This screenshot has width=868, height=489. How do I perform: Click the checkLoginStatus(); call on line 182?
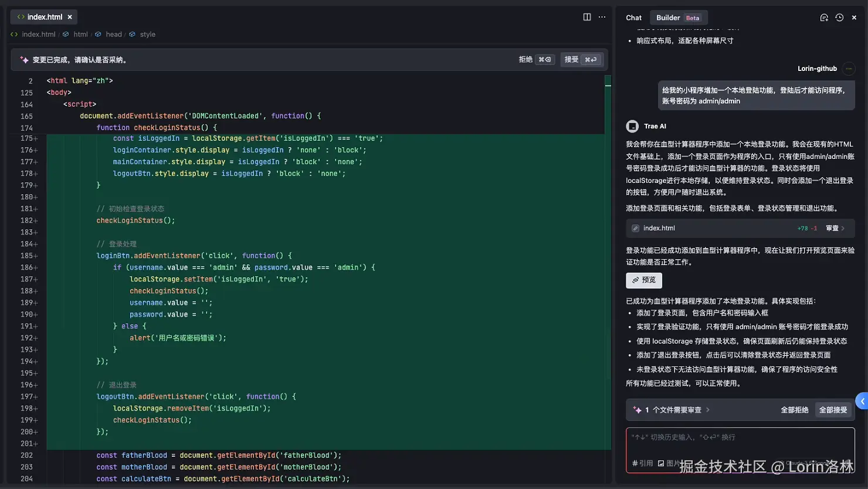(136, 220)
